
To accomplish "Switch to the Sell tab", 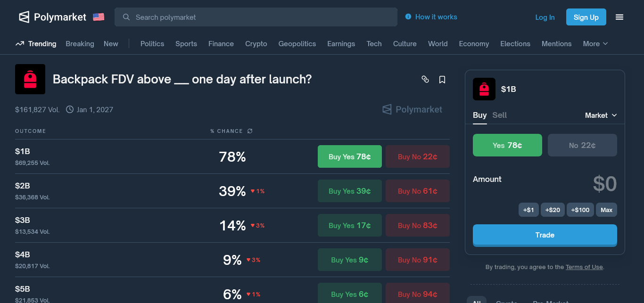I will 499,115.
